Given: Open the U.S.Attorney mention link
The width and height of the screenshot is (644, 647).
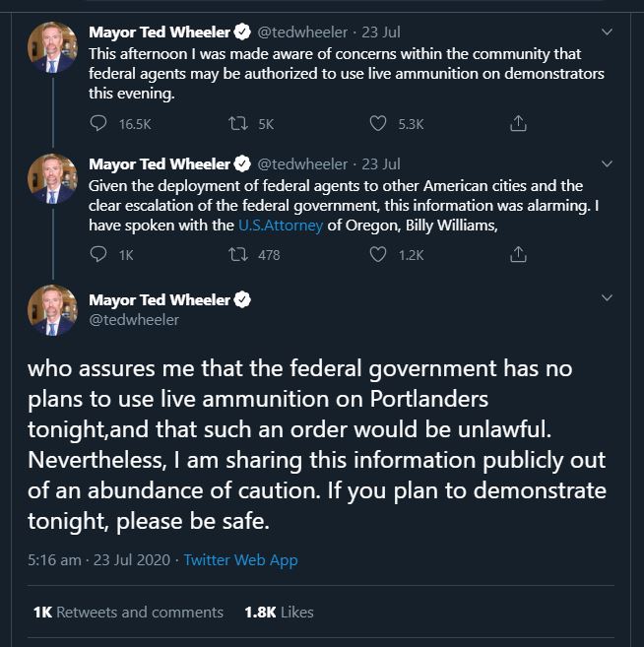Looking at the screenshot, I should click(281, 226).
